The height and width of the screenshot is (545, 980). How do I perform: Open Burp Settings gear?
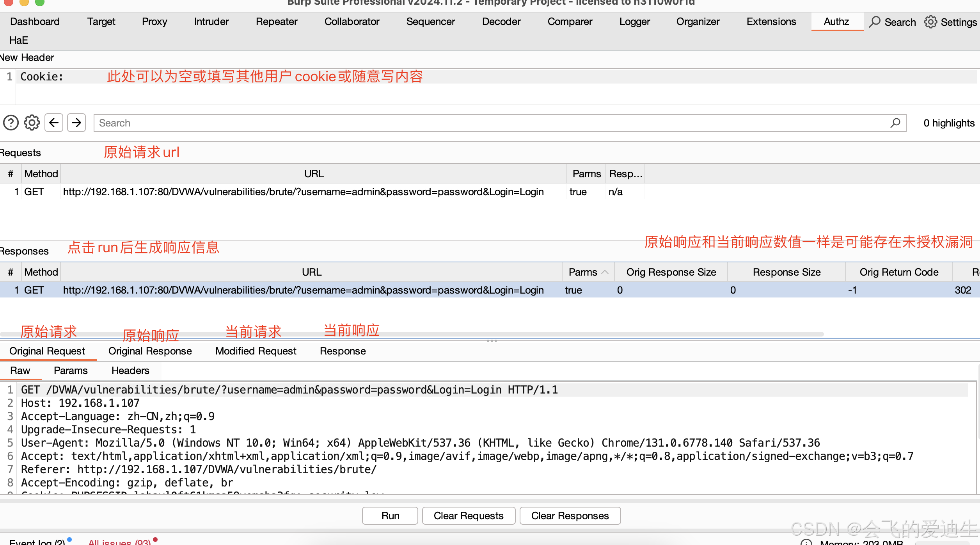[x=930, y=22]
